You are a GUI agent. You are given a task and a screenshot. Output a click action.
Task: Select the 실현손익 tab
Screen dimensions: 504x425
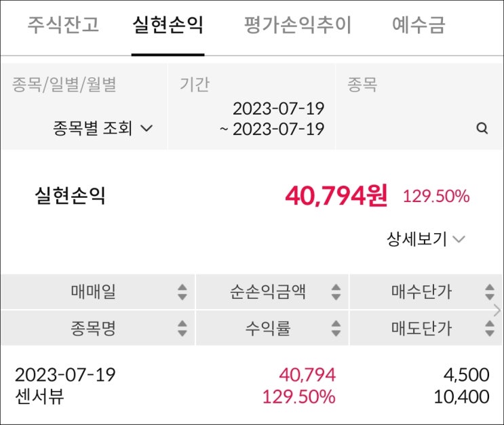168,25
